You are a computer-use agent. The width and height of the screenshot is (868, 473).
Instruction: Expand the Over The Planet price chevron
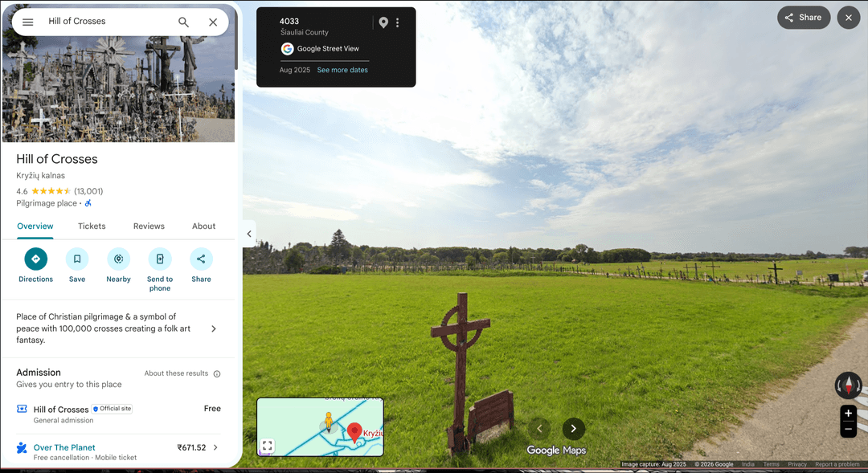pos(216,447)
